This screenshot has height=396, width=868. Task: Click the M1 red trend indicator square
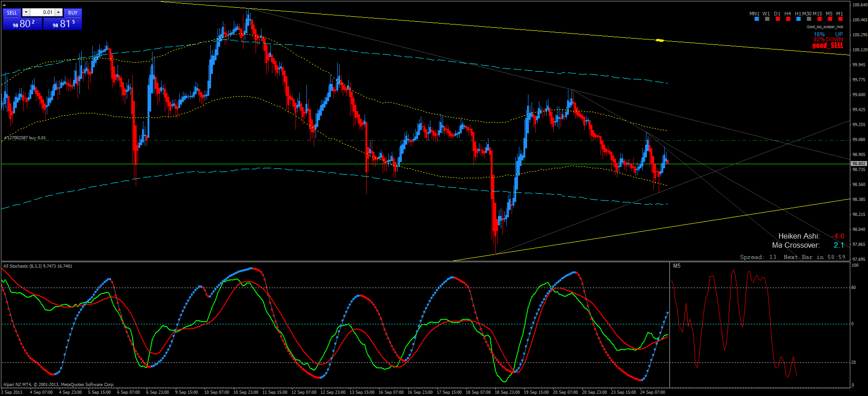click(x=840, y=19)
